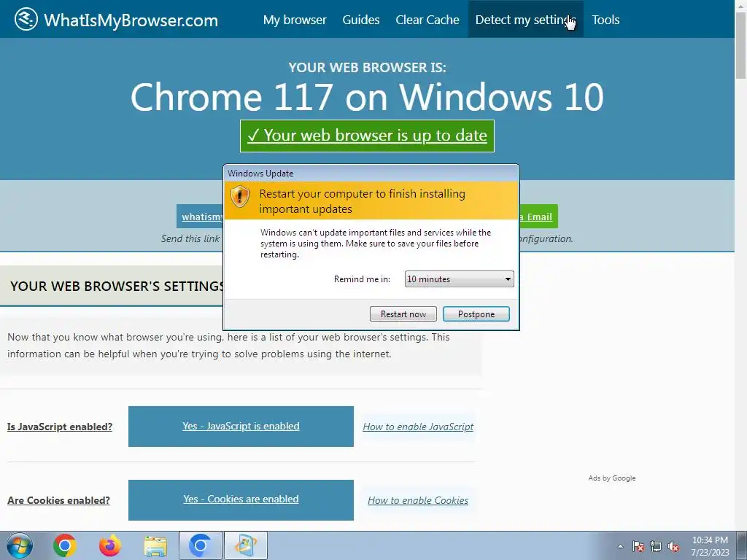Click 'Your web browser is up to date'

pos(368,136)
